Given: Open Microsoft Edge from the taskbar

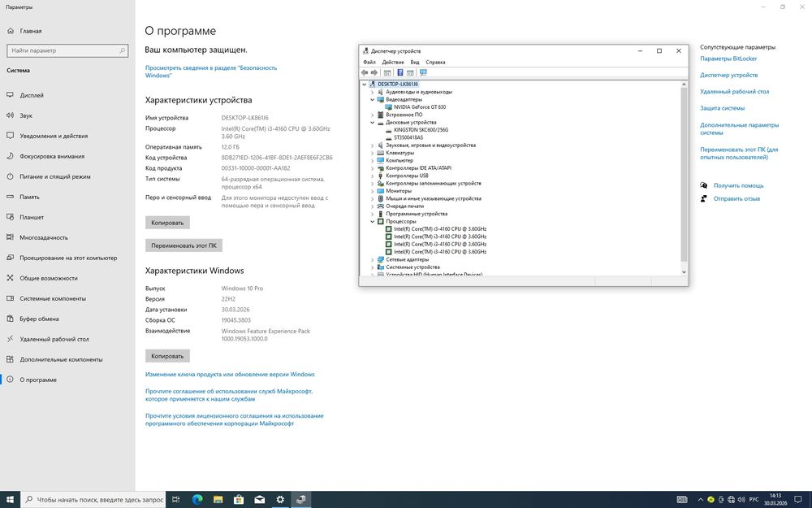Looking at the screenshot, I should pyautogui.click(x=197, y=500).
